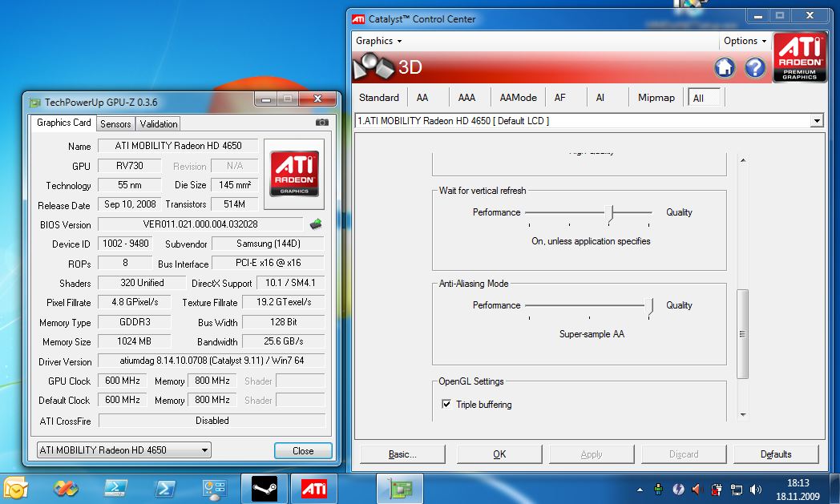Open the control panel taskbar icon

tap(214, 489)
